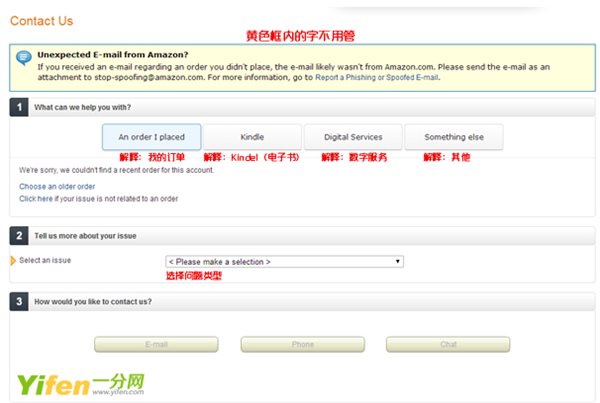Click the blue speech bubble notice icon
The width and height of the screenshot is (600, 403).
coord(24,58)
